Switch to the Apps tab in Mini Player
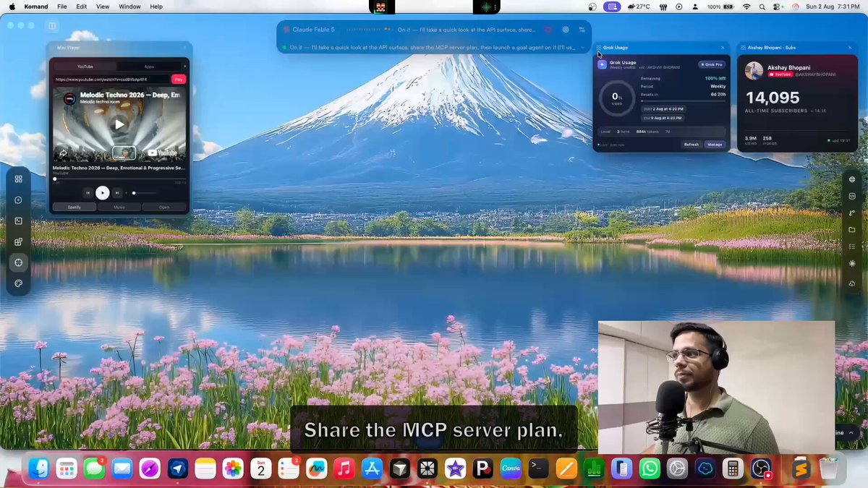The width and height of the screenshot is (868, 488). click(149, 67)
